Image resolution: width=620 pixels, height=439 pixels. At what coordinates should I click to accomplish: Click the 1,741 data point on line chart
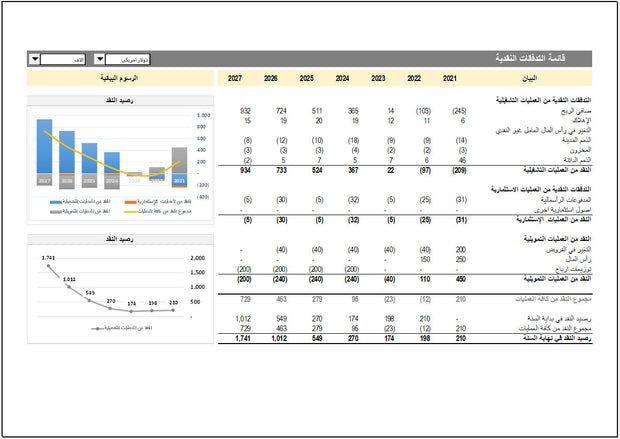pos(48,266)
